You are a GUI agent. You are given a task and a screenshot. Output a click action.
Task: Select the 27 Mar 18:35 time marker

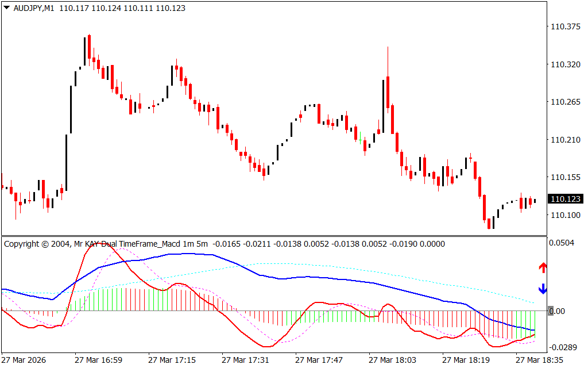point(539,360)
